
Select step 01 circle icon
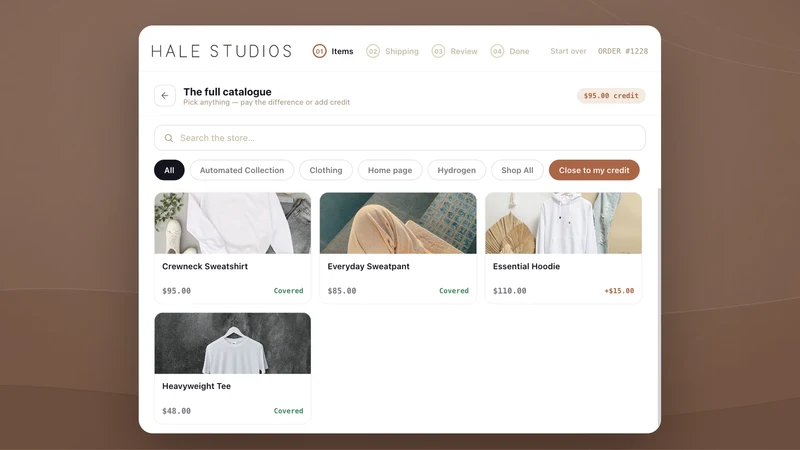click(319, 51)
